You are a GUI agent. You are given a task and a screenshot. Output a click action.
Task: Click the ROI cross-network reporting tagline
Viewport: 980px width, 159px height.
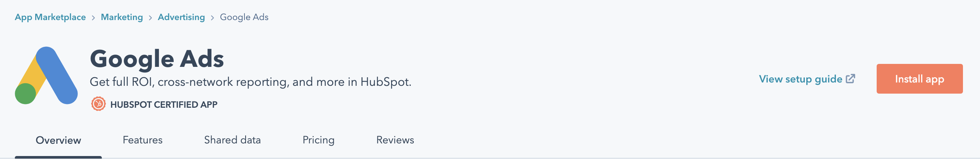click(x=251, y=82)
